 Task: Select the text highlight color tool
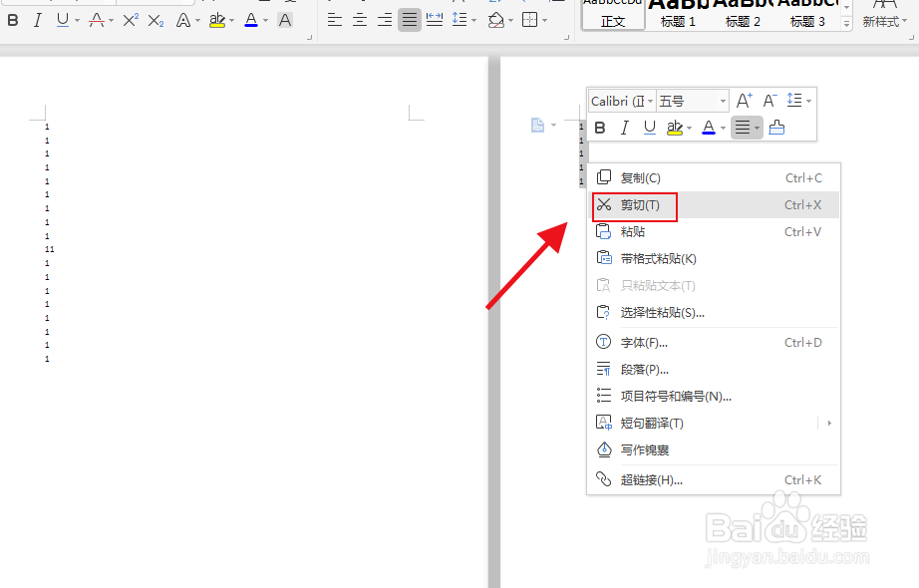[219, 20]
